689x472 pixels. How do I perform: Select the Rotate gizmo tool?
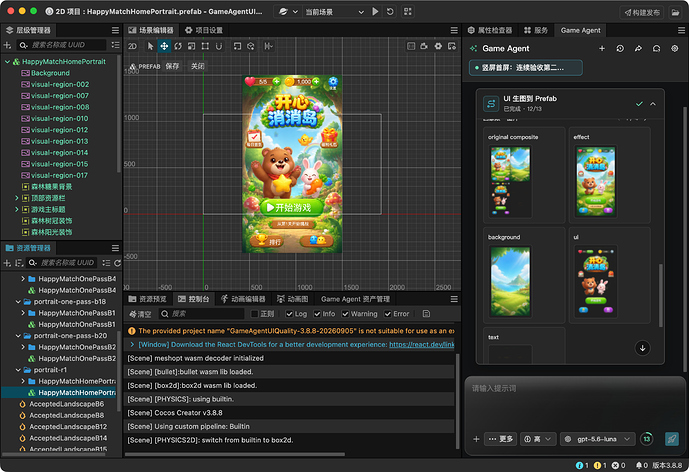coord(178,46)
